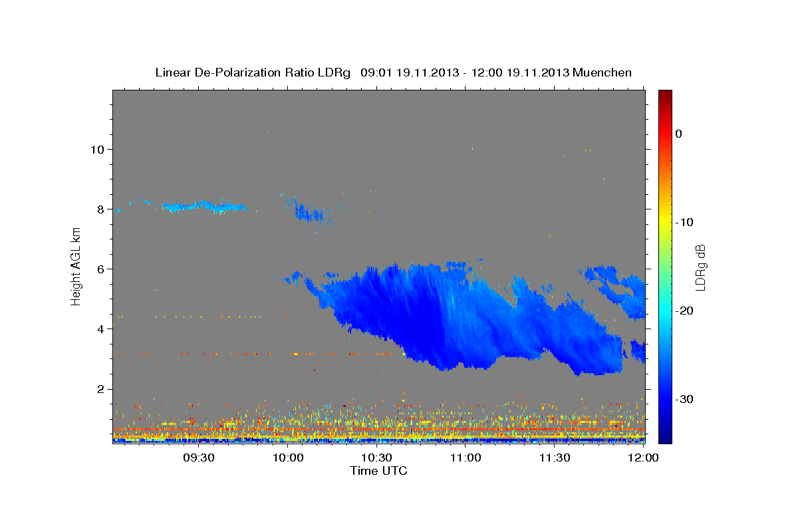Image resolution: width=798 pixels, height=532 pixels.
Task: Click the 11:30 time tick label
Action: coord(555,458)
